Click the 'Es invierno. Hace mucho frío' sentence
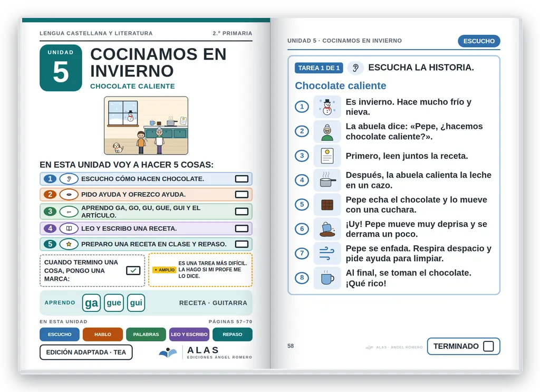The width and height of the screenshot is (540, 392). [409, 107]
